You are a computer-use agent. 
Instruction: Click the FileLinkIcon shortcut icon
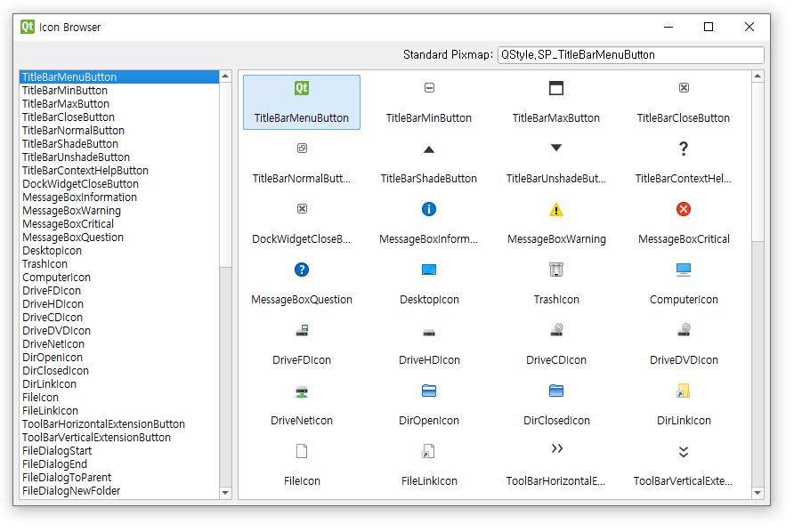429,451
